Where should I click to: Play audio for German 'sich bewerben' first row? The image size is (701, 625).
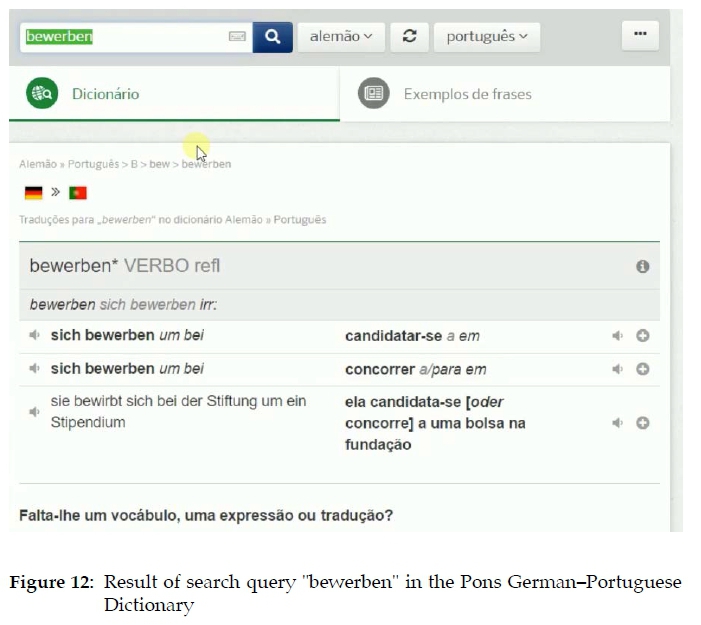tap(35, 336)
